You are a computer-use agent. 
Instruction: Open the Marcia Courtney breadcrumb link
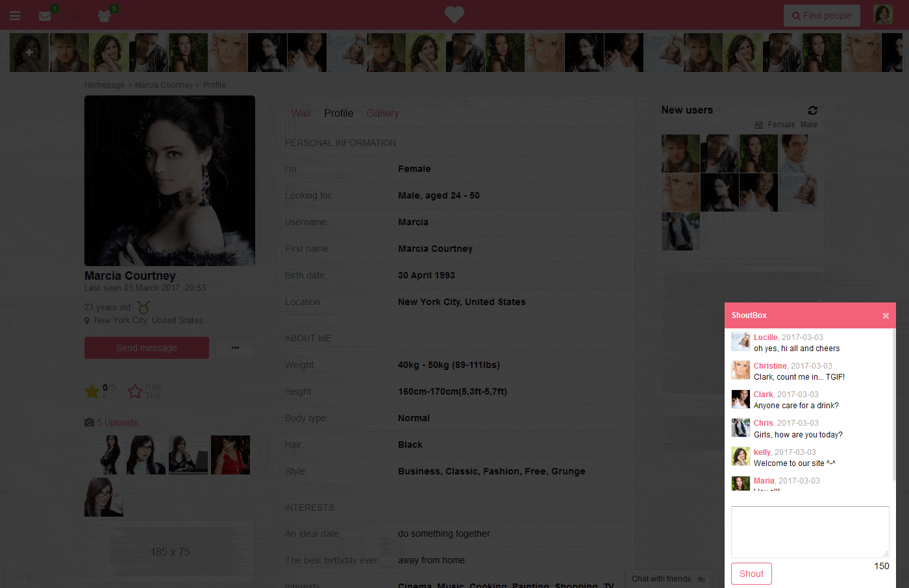[164, 85]
